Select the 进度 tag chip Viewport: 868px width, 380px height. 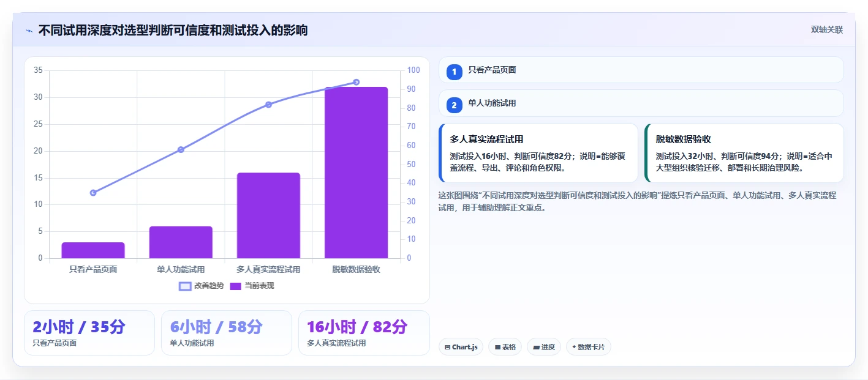pyautogui.click(x=544, y=347)
